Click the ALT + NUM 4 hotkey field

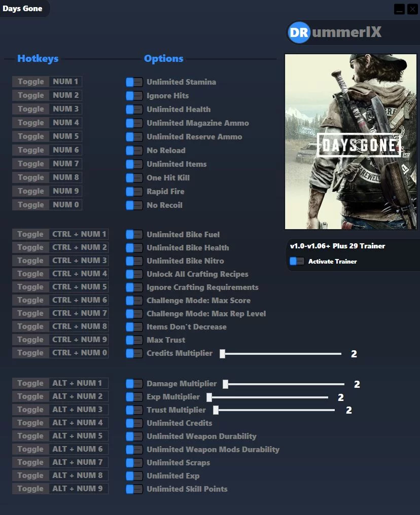click(x=78, y=423)
